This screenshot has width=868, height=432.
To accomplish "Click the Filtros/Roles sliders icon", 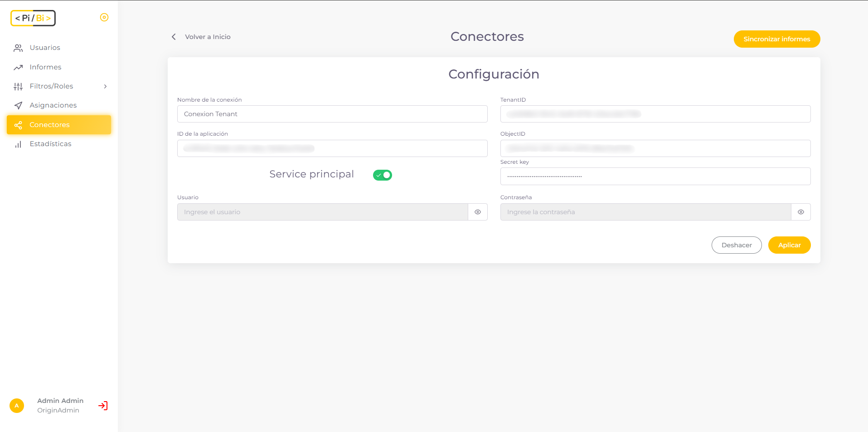I will click(x=18, y=86).
